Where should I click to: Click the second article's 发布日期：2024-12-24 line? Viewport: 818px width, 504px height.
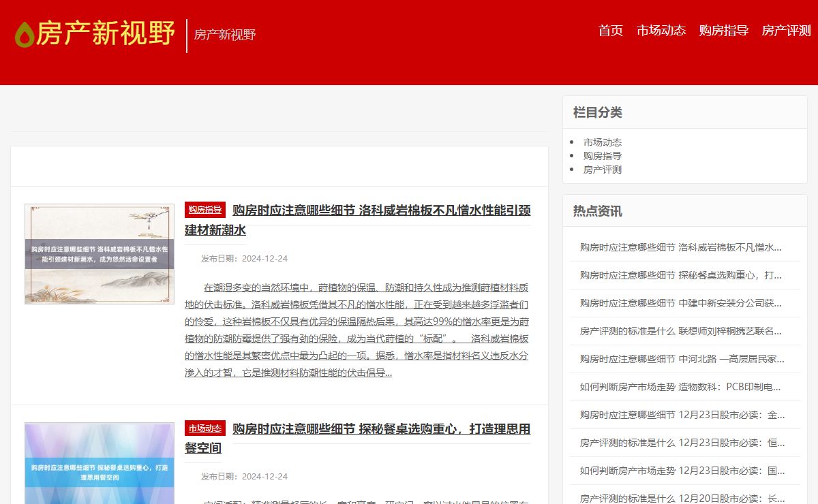[244, 477]
